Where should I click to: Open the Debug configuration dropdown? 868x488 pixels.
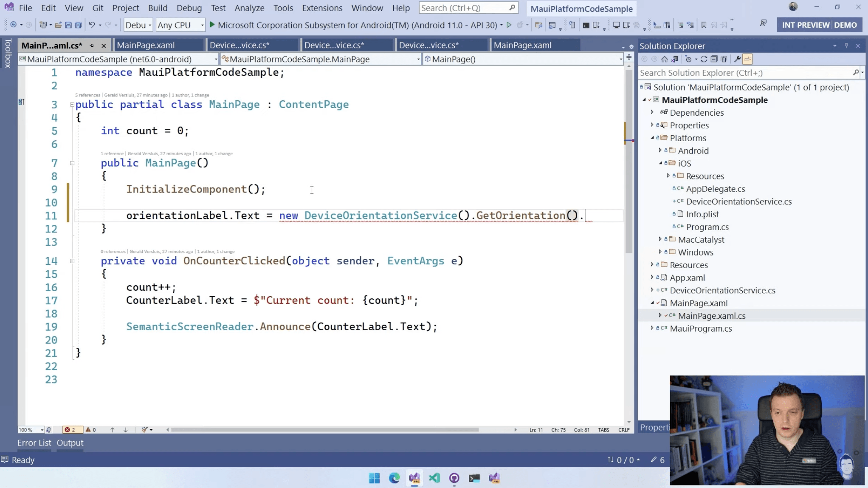(138, 25)
